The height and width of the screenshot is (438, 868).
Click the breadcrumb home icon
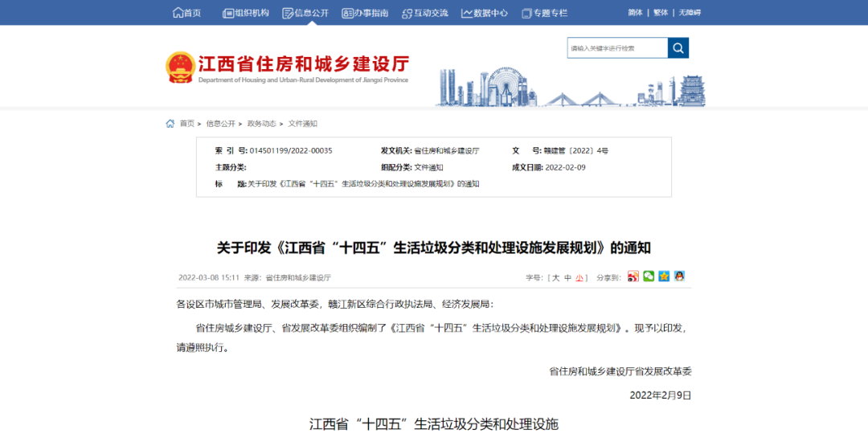tap(170, 124)
